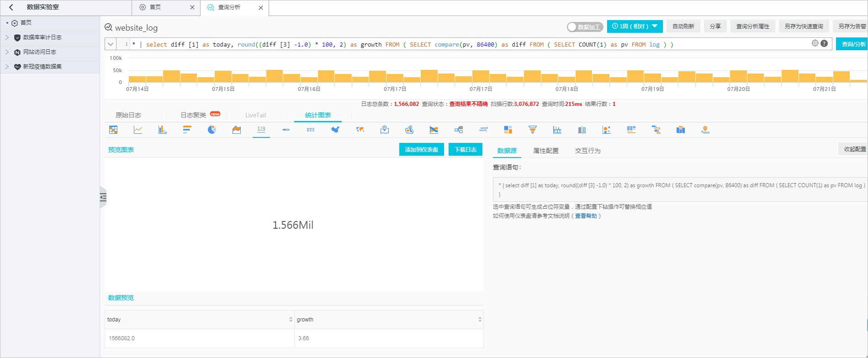The image size is (868, 358).
Task: Click the back arrow beside 数据实验室
Action: tap(11, 7)
